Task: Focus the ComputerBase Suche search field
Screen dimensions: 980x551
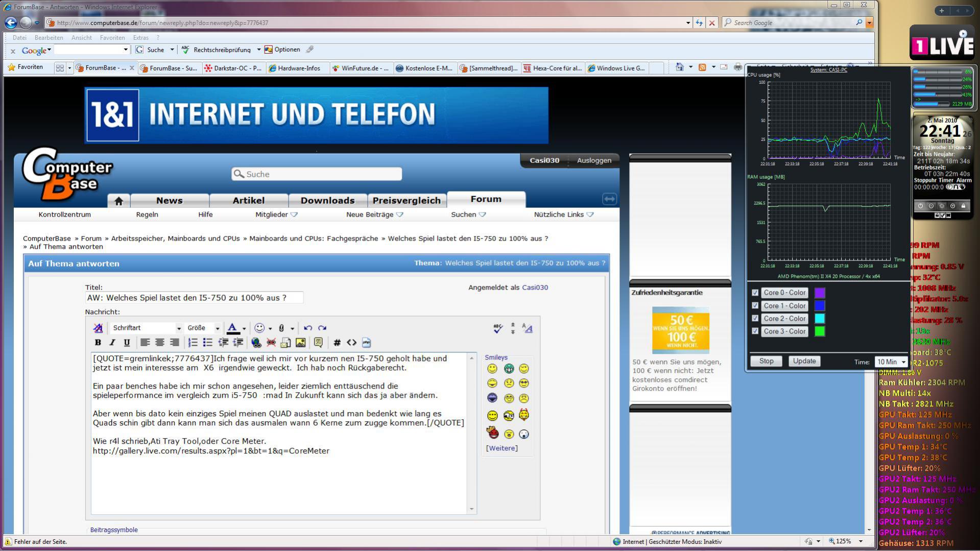Action: tap(317, 174)
